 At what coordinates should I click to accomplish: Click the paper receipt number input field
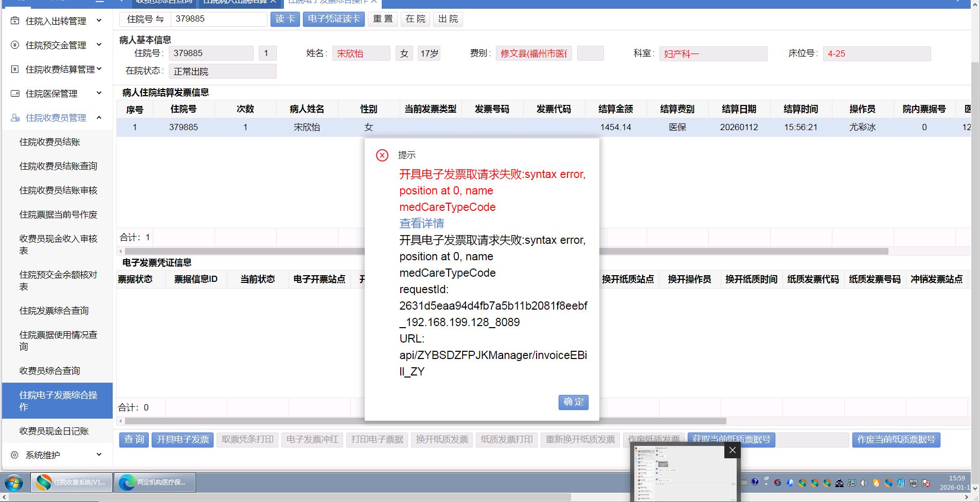(813, 440)
